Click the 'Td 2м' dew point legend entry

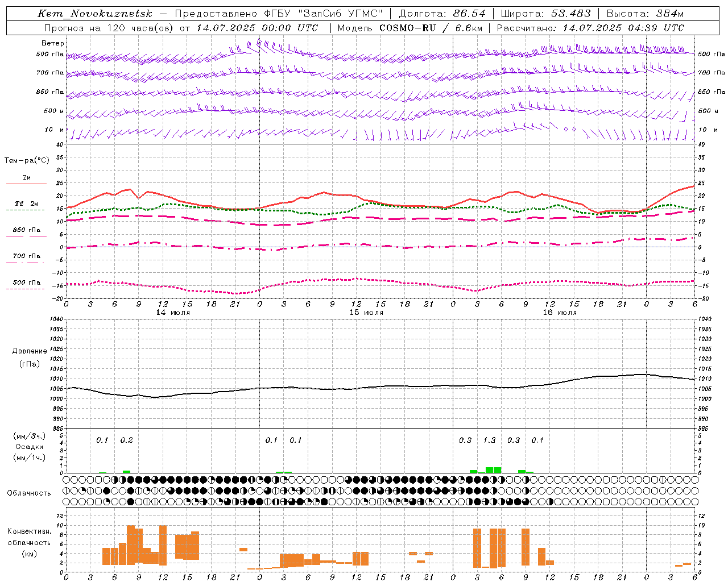click(x=26, y=205)
